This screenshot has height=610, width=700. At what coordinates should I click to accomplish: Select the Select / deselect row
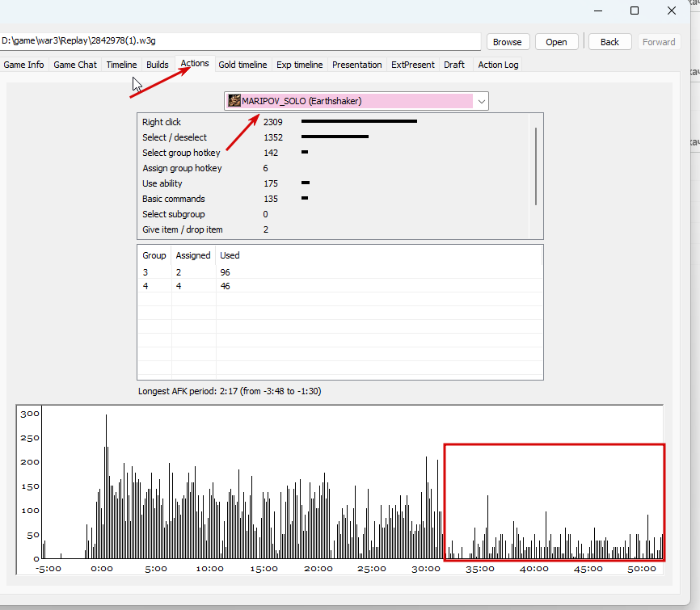(x=333, y=137)
